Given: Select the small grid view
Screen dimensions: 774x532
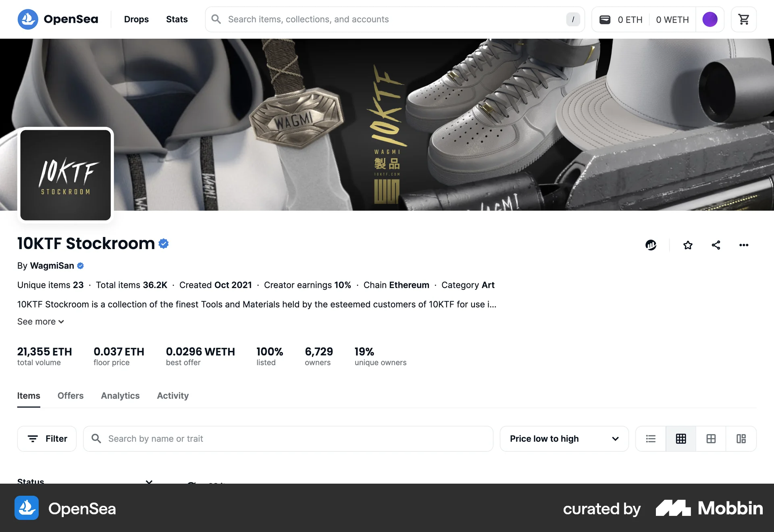Looking at the screenshot, I should point(681,438).
